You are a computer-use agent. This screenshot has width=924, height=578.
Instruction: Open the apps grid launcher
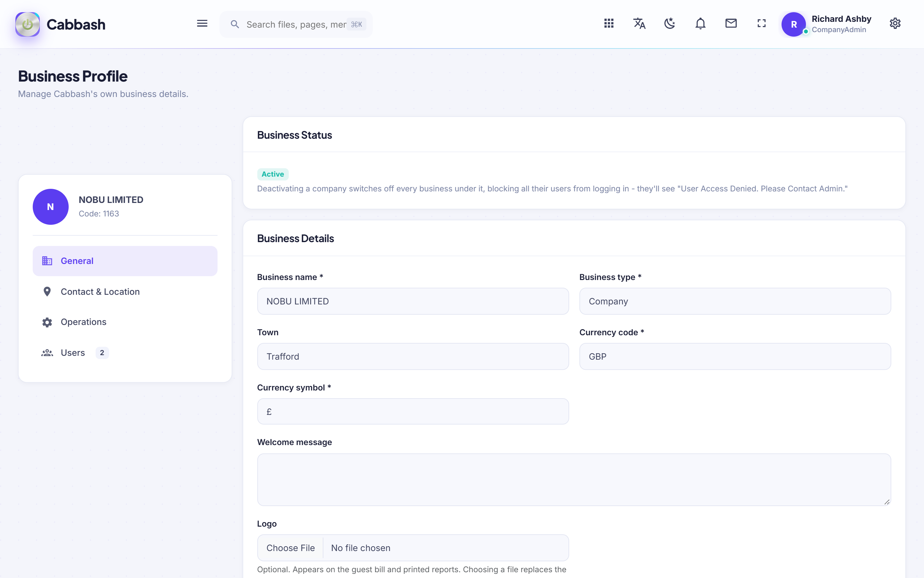coord(609,24)
